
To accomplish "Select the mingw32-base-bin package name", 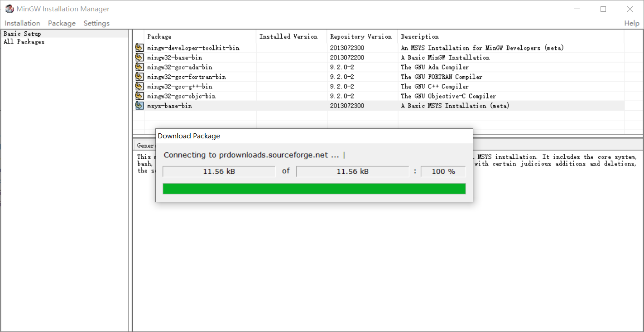I will (175, 58).
